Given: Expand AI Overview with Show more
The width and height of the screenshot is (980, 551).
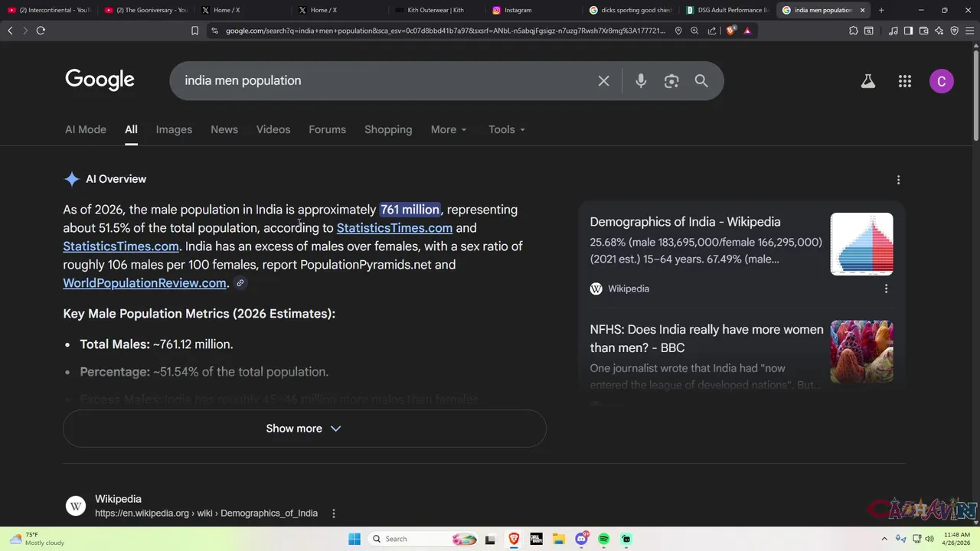Looking at the screenshot, I should pos(304,429).
